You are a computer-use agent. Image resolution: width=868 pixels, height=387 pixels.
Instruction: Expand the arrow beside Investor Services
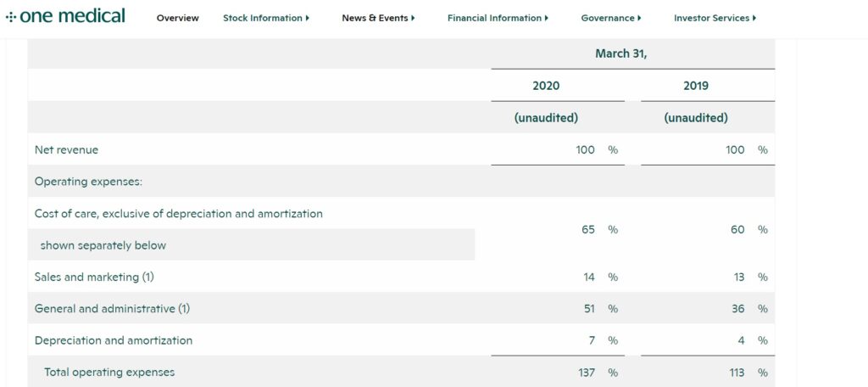pos(754,18)
